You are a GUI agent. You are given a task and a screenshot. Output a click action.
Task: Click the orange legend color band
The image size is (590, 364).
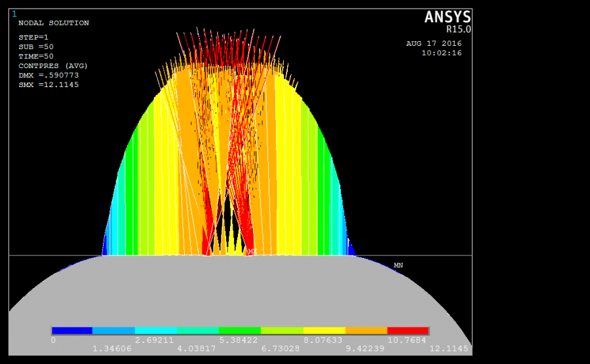(x=366, y=331)
